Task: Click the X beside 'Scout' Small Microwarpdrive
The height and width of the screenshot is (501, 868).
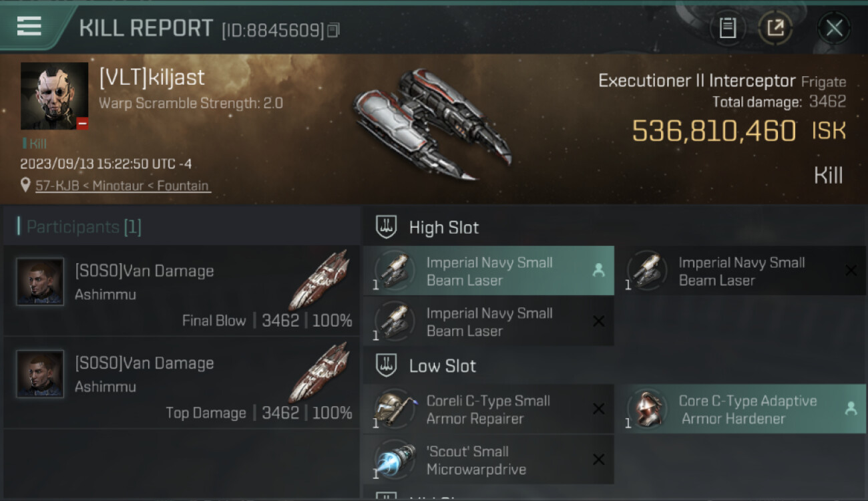Action: pyautogui.click(x=599, y=460)
